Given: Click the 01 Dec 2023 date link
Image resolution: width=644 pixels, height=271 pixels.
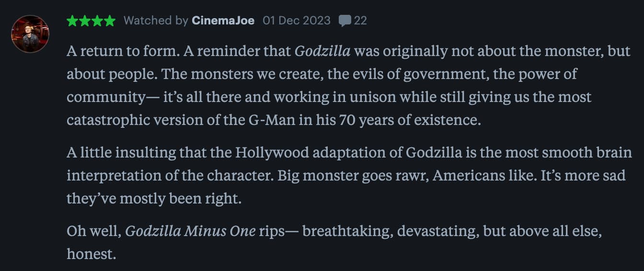Looking at the screenshot, I should (x=297, y=21).
